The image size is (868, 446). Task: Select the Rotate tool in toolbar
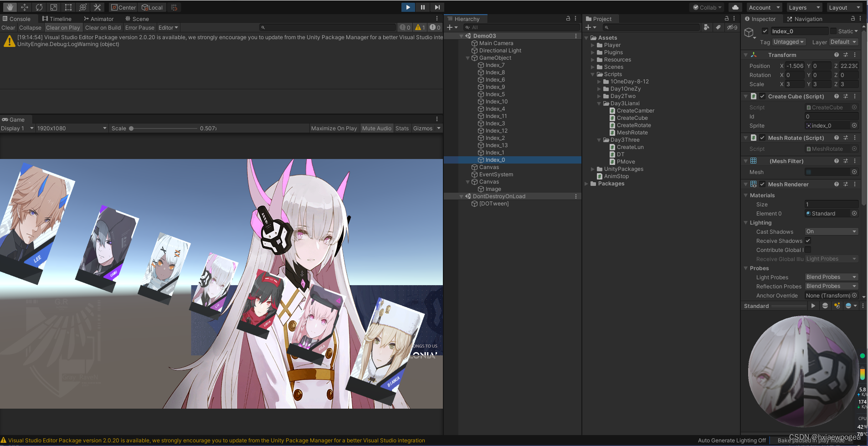coord(39,7)
